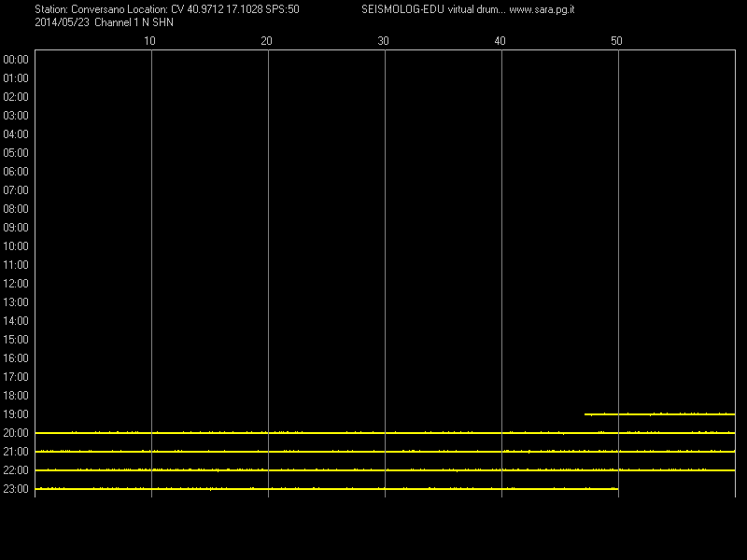
Task: Click the SPS:50 sample rate text
Action: [x=283, y=9]
